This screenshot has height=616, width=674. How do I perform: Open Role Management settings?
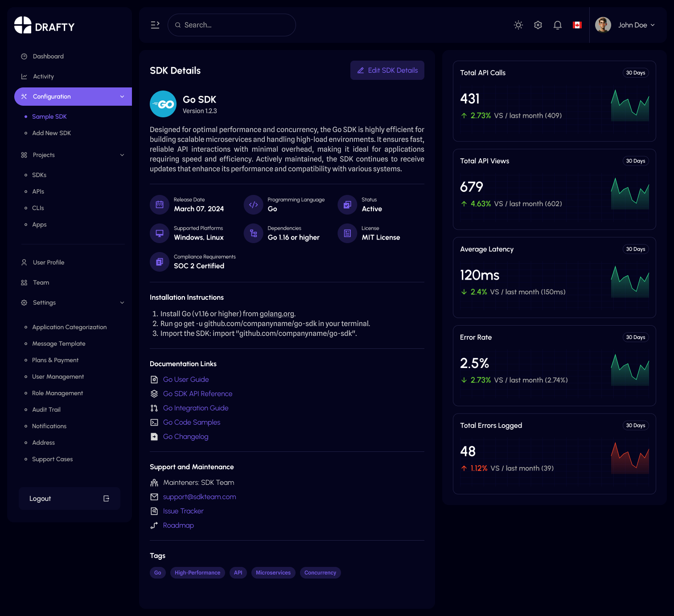tap(58, 393)
